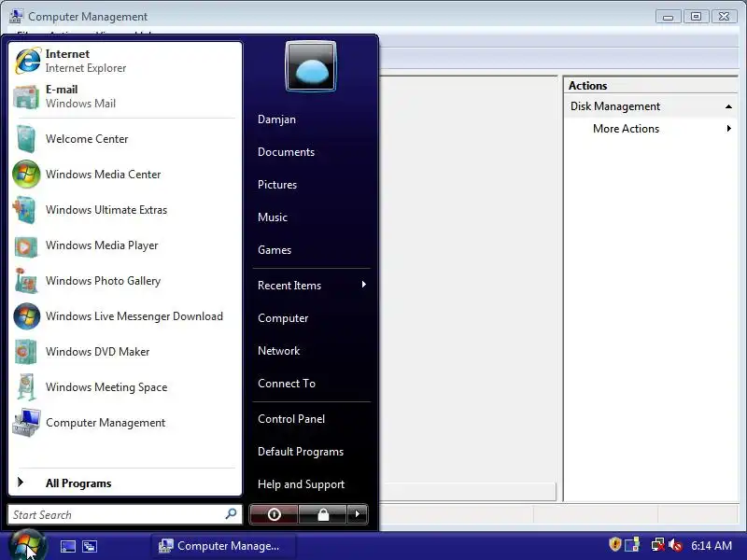
Task: Click the Windows Start orb
Action: 27,545
